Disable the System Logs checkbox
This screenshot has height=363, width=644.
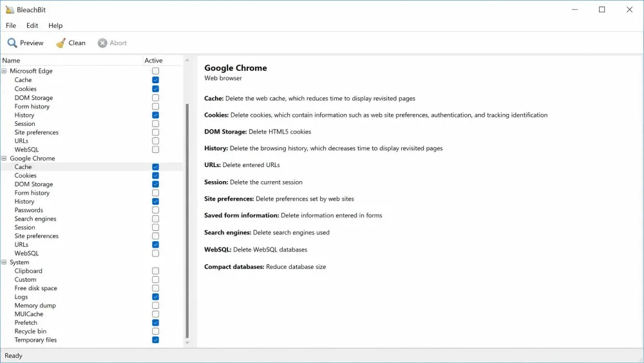pyautogui.click(x=155, y=297)
